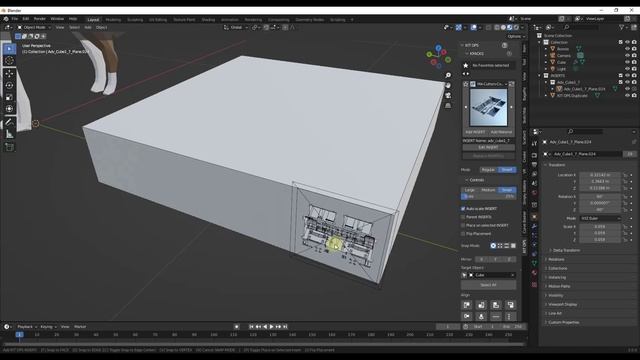Switch to the Shading workspace tab
640x360 pixels.
coord(208,20)
